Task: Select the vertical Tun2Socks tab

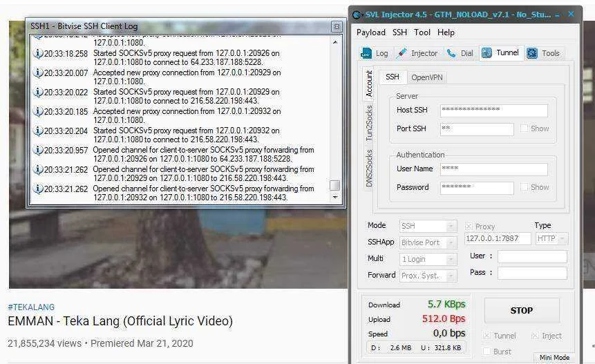Action: (x=369, y=123)
